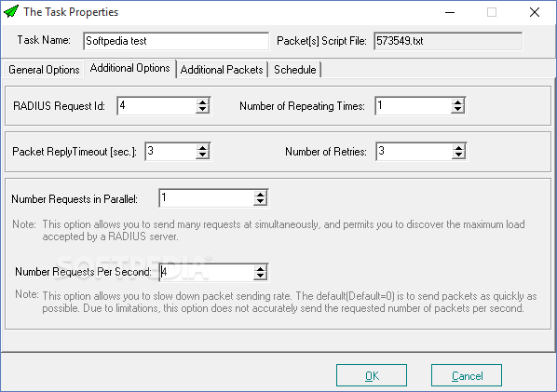Screen dimensions: 557x392
Task: Decrease Packet Reply Timeout seconds
Action: [x=202, y=155]
